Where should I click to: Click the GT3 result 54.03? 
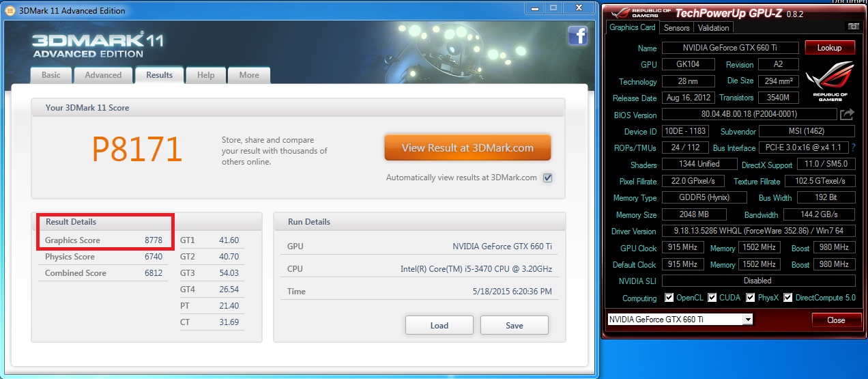point(229,273)
